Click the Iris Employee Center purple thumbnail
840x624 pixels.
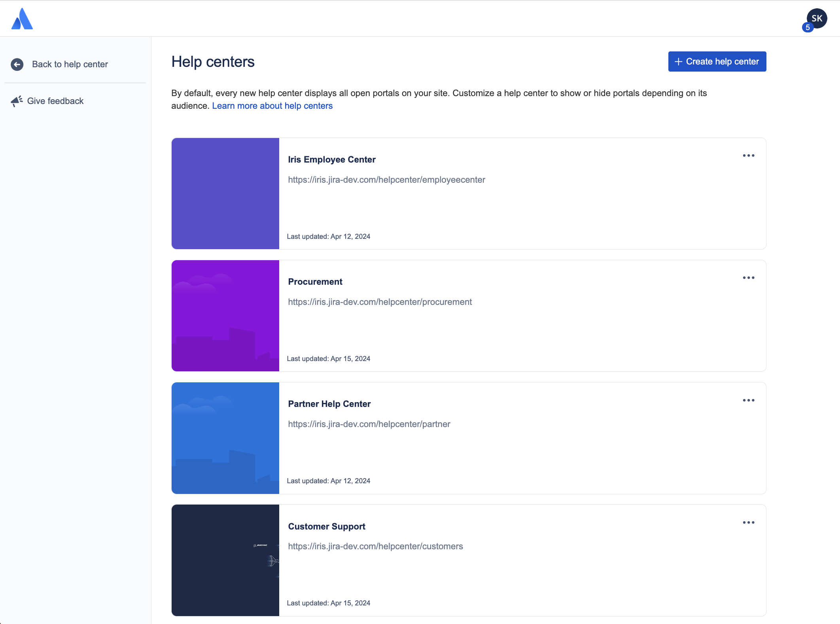225,194
